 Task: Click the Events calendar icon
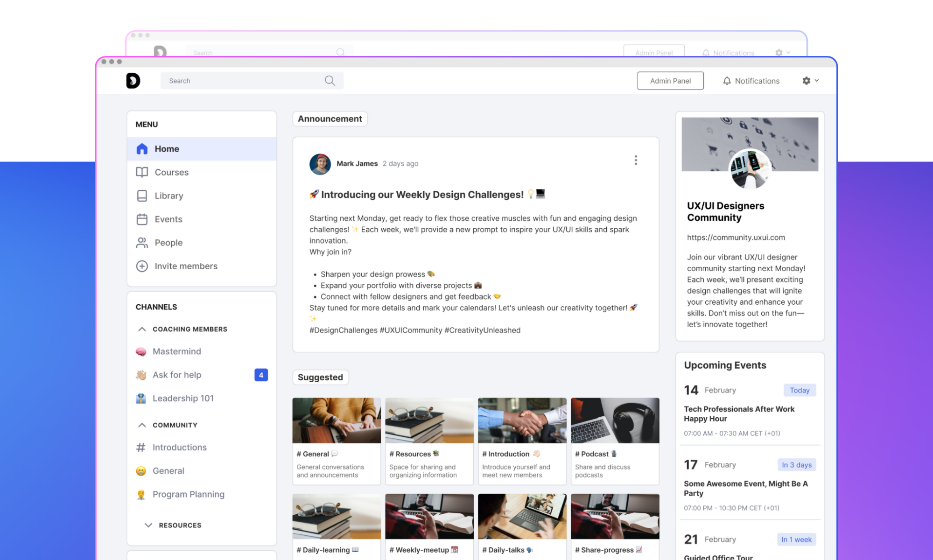pos(142,219)
